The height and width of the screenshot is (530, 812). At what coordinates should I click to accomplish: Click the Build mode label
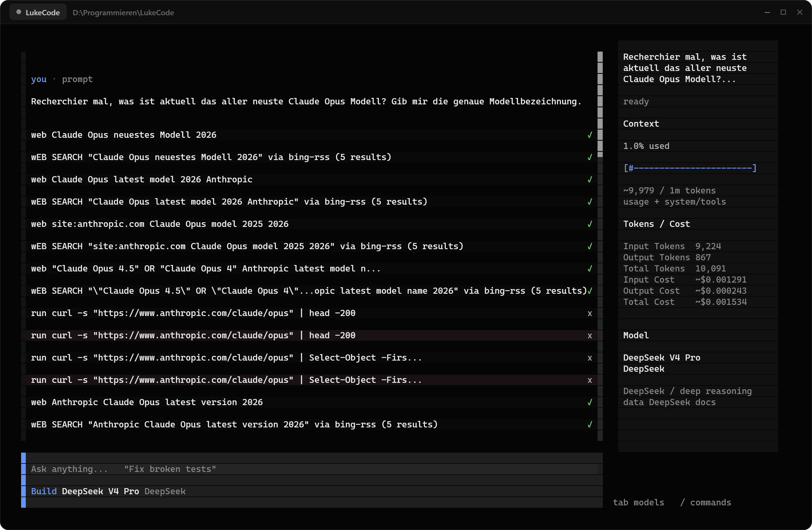[x=44, y=491]
